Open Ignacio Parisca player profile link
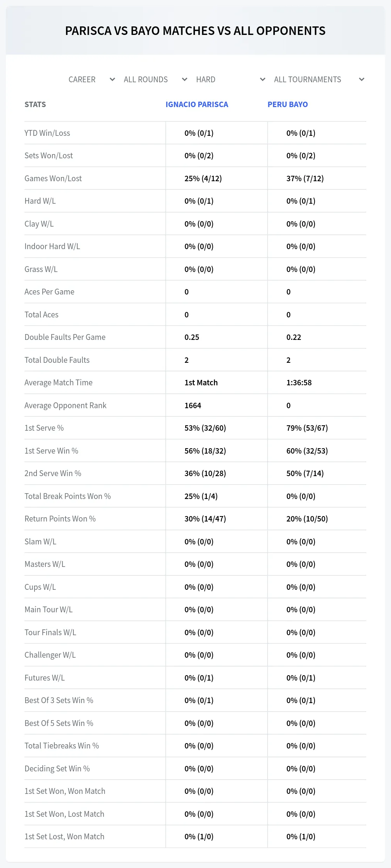 pyautogui.click(x=197, y=104)
